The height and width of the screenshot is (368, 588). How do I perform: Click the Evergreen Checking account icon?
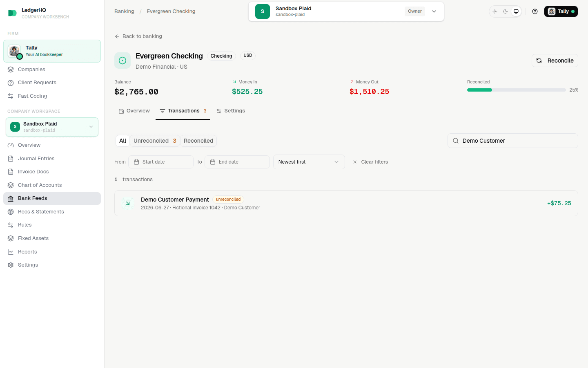(x=122, y=61)
